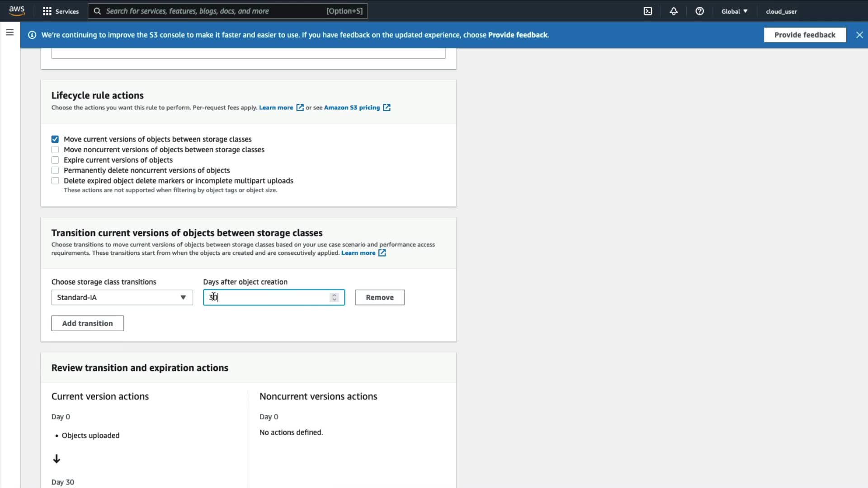Screen dimensions: 868x488
Task: Expand the Global region selector
Action: [734, 11]
